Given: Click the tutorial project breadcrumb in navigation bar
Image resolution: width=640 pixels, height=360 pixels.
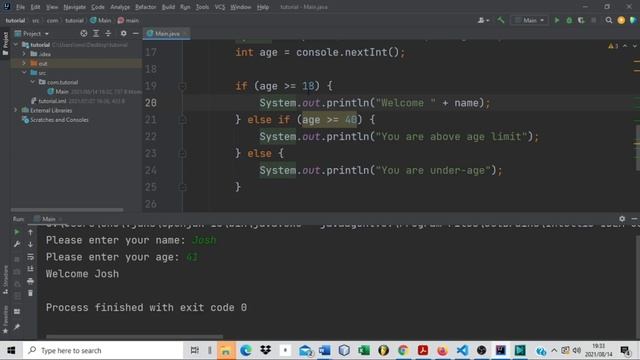Looking at the screenshot, I should [x=15, y=20].
